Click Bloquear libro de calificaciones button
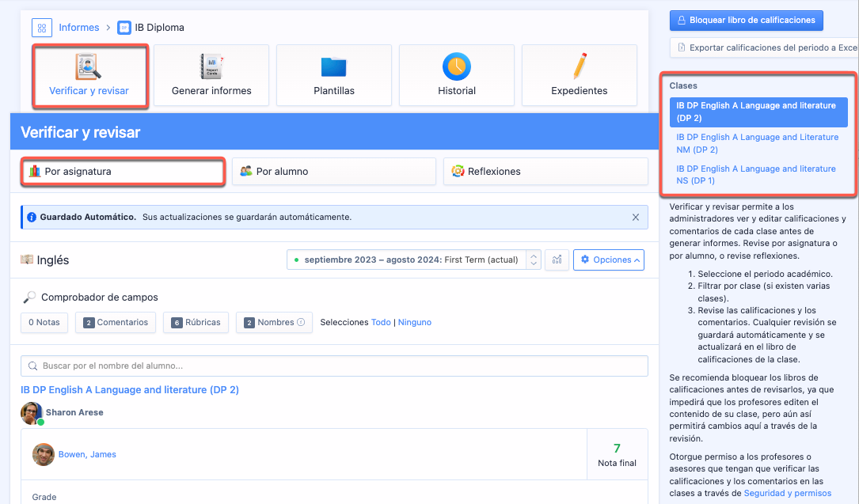This screenshot has width=859, height=504. point(747,20)
